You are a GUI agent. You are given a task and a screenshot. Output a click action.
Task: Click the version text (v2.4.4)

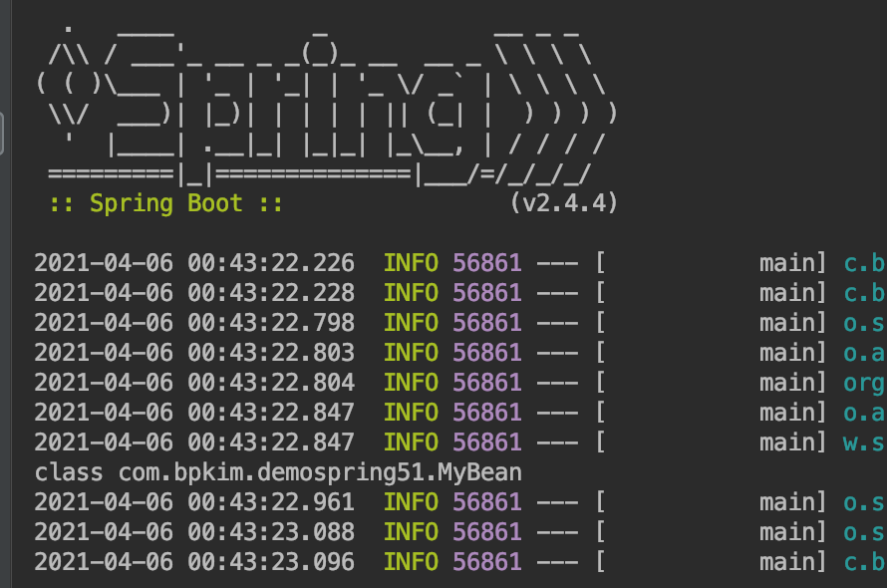563,203
